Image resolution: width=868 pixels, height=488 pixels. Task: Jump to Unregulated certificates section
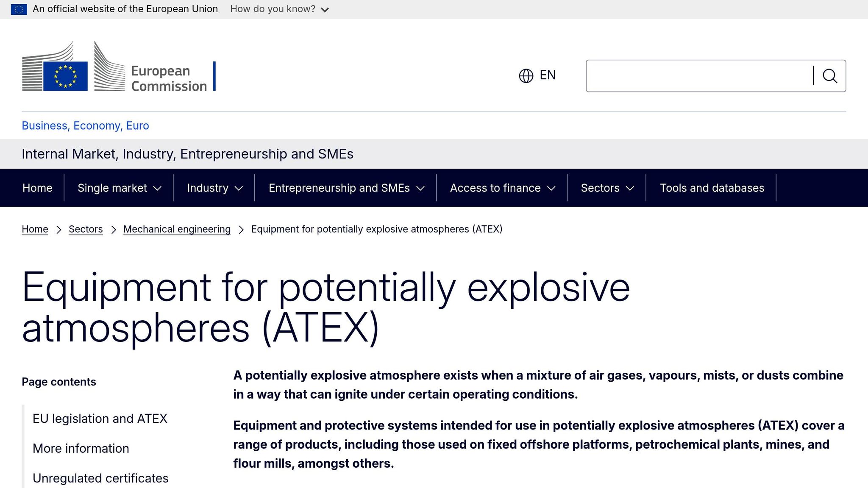coord(100,478)
